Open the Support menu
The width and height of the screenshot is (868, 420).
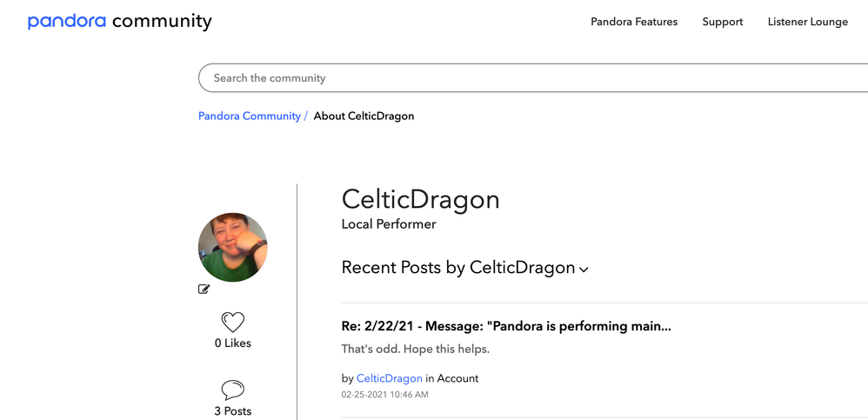click(722, 22)
